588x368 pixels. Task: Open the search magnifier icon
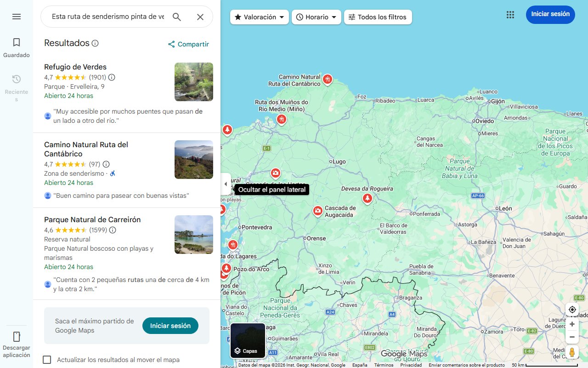177,17
